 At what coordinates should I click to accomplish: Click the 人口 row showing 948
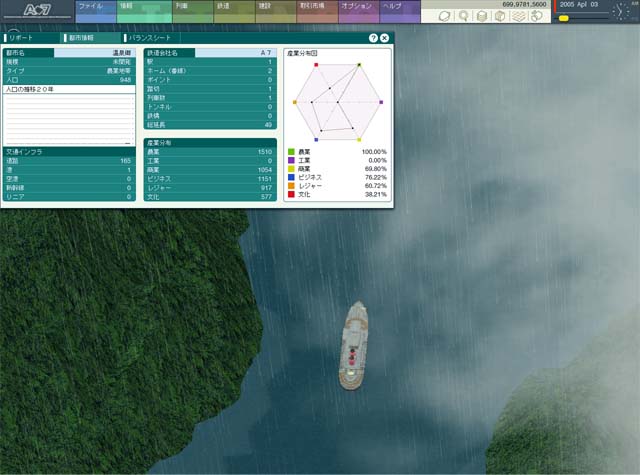(x=69, y=80)
